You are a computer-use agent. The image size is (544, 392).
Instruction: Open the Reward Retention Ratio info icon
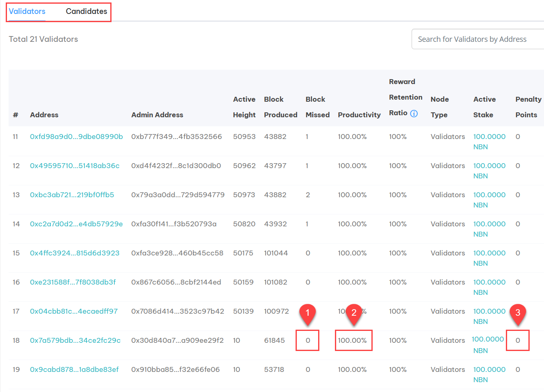pos(414,114)
